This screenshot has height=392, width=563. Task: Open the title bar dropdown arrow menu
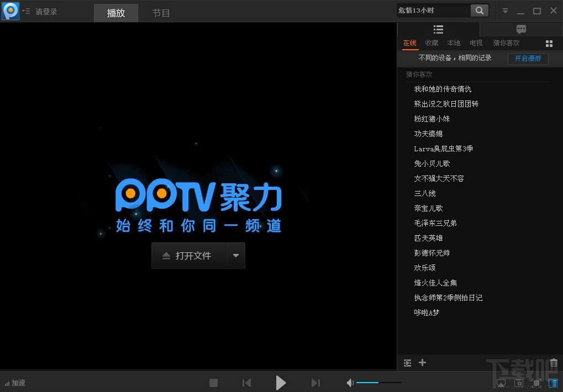pyautogui.click(x=505, y=10)
